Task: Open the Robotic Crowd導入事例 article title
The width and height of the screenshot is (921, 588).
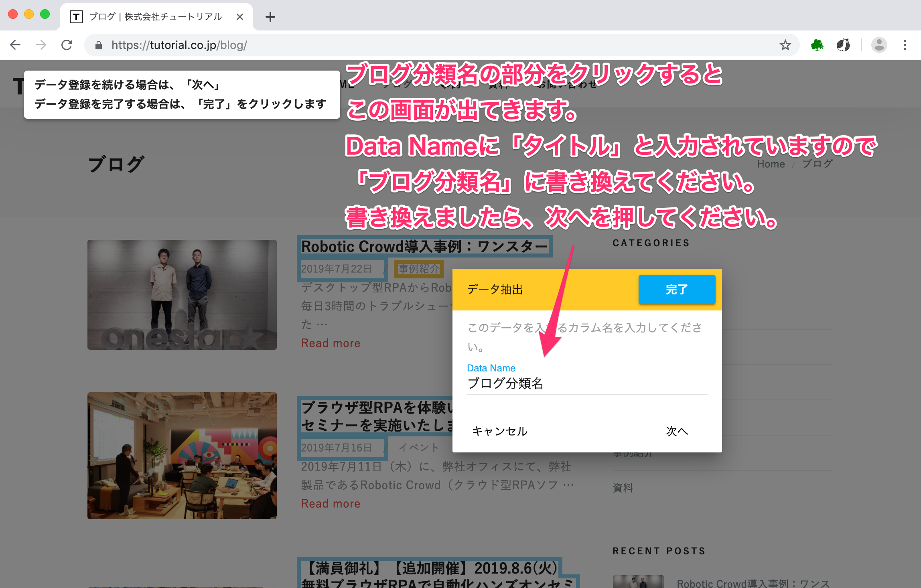Action: 424,246
